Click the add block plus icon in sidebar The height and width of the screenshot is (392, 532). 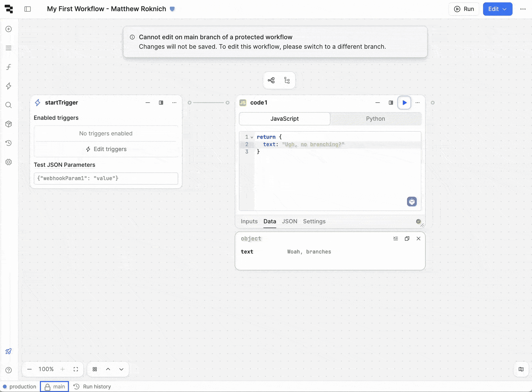tap(9, 29)
